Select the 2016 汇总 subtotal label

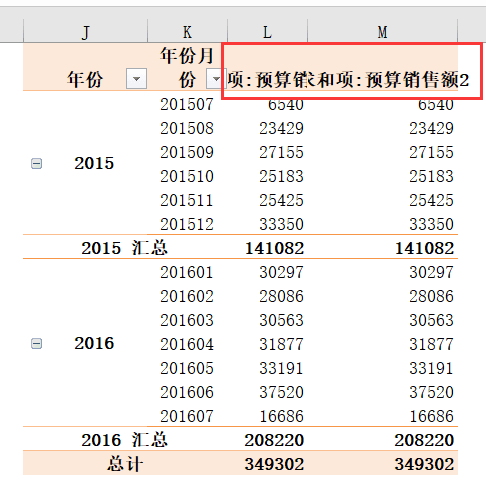pos(124,440)
